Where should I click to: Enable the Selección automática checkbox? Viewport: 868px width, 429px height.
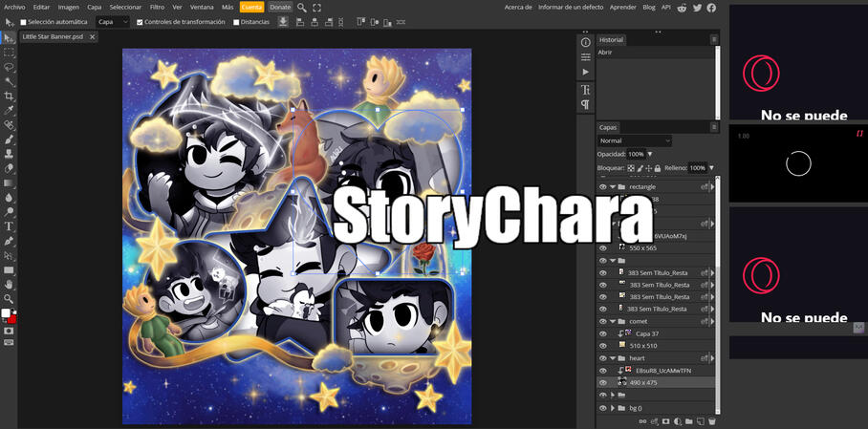pyautogui.click(x=24, y=21)
